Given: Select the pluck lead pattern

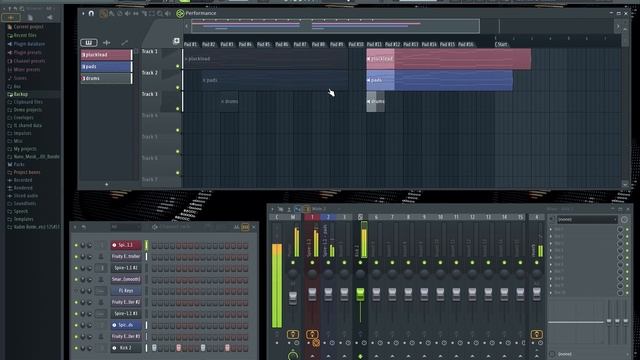Looking at the screenshot, I should (x=106, y=55).
